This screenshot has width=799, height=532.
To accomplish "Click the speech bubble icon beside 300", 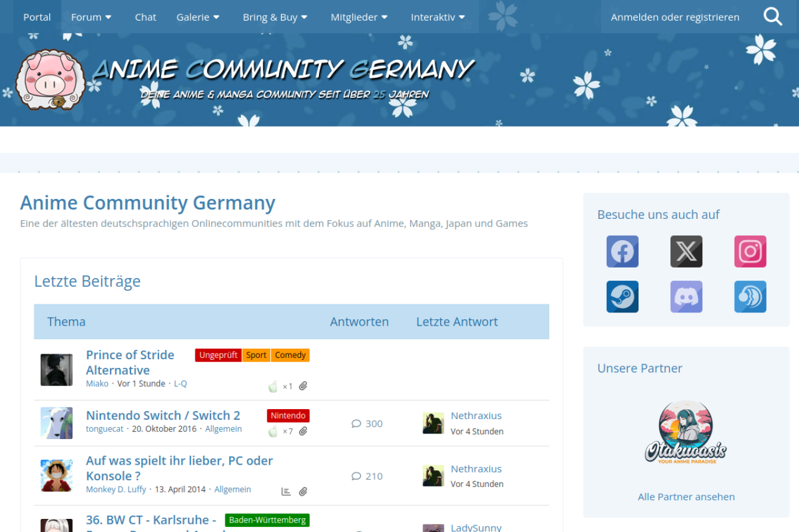I will click(356, 423).
